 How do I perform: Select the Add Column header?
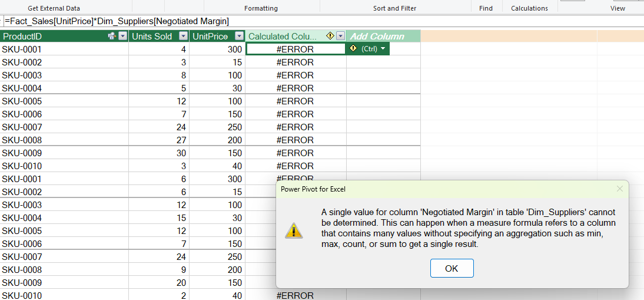[383, 36]
